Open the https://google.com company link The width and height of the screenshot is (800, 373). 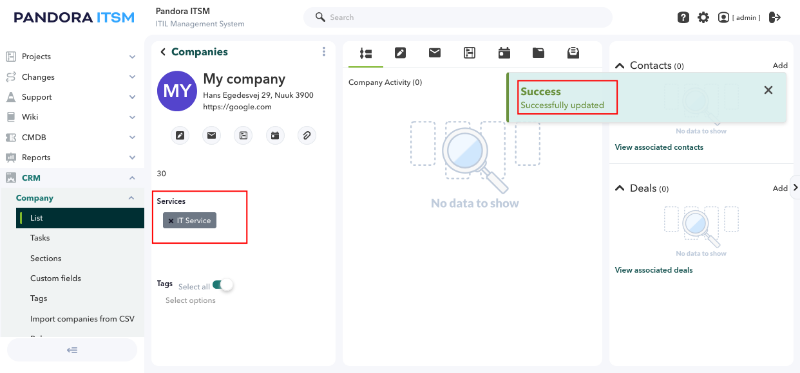coord(237,107)
